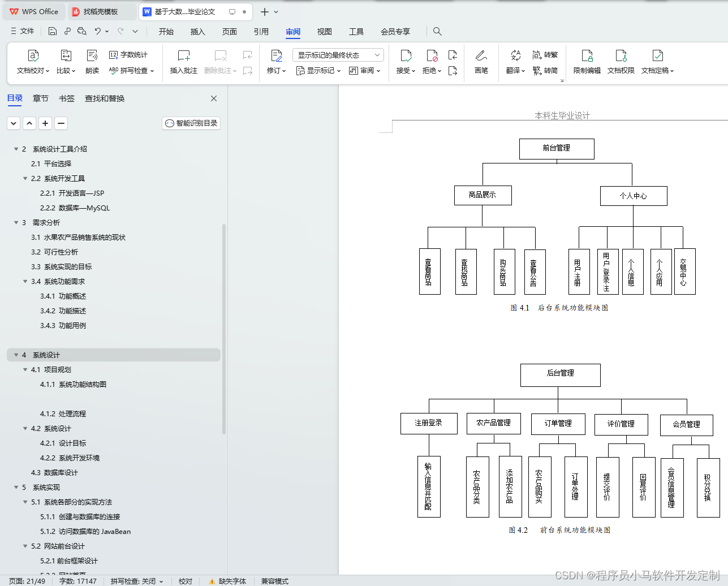Collapse section 3 需求分析
The height and width of the screenshot is (586, 728).
[x=16, y=222]
